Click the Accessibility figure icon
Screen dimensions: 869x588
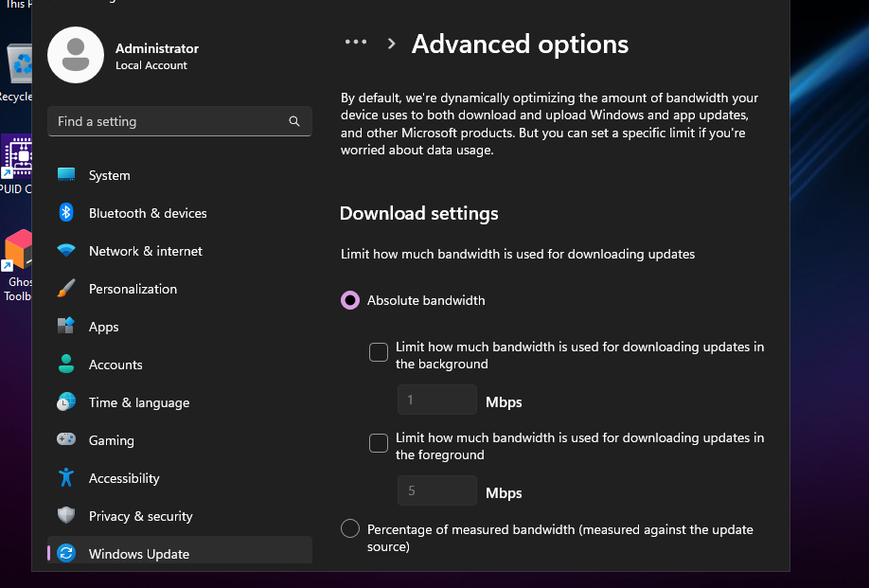coord(66,478)
